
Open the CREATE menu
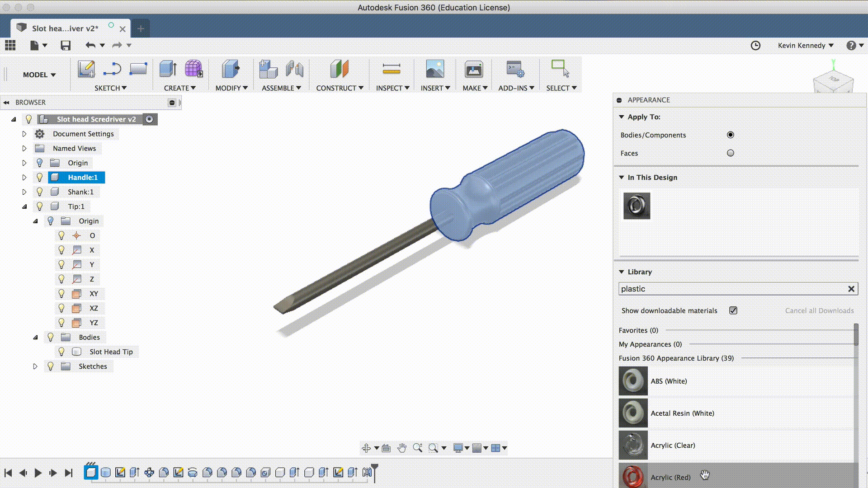pyautogui.click(x=179, y=88)
